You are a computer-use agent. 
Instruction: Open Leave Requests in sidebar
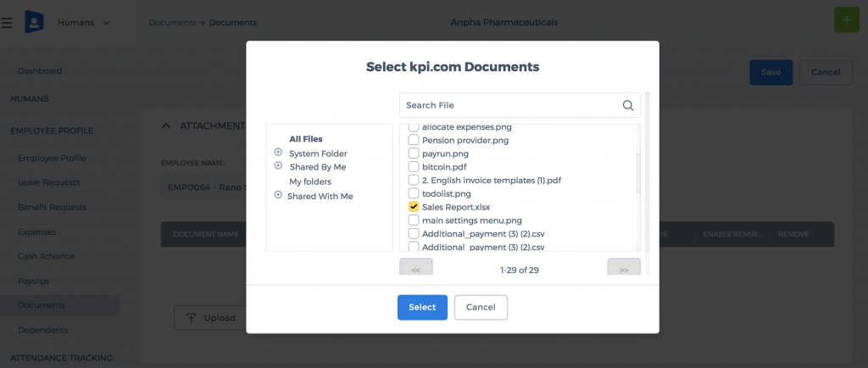tap(48, 182)
